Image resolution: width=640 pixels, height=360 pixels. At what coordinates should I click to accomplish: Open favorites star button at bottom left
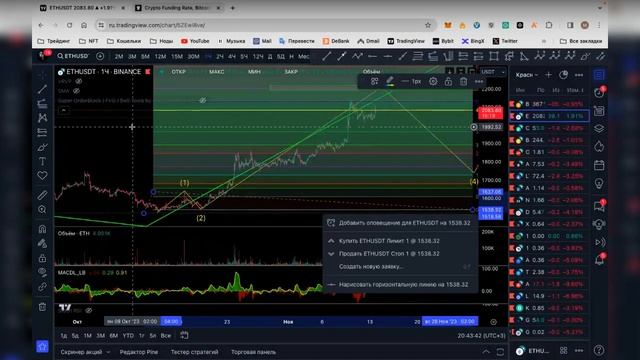[x=42, y=347]
